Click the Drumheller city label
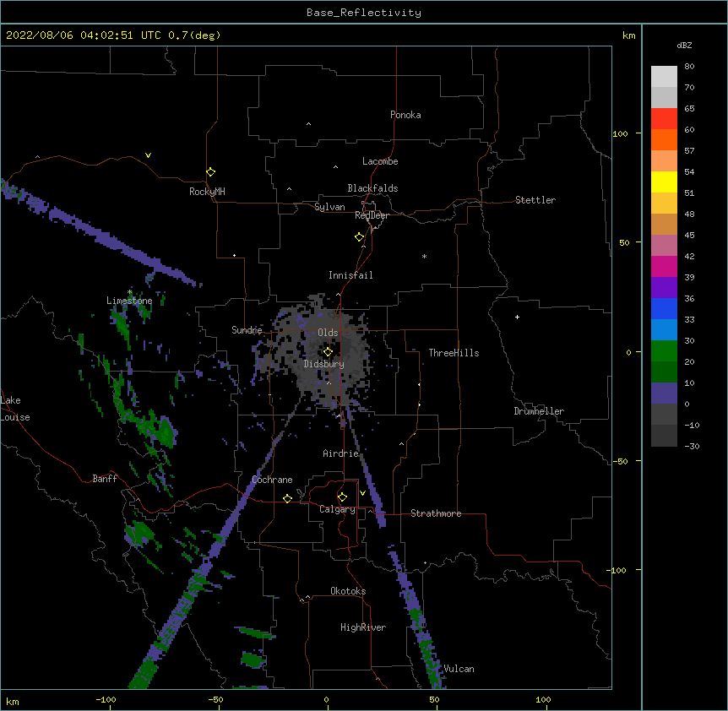The width and height of the screenshot is (728, 711). coord(539,411)
